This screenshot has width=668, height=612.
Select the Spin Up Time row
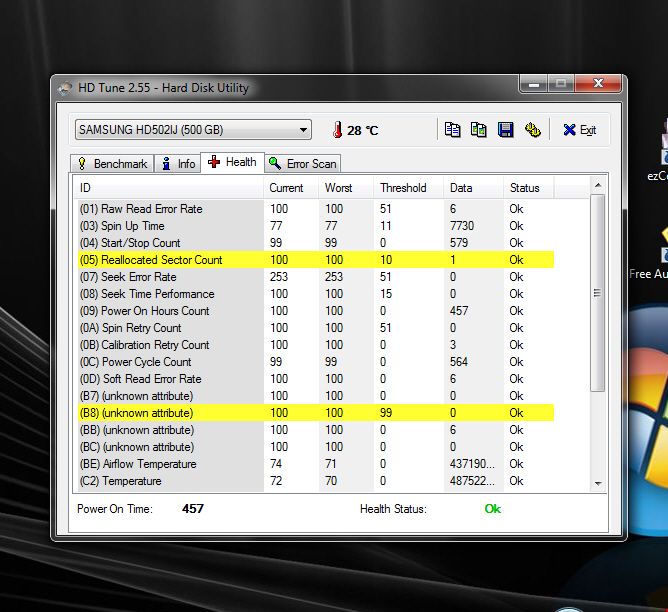tap(316, 226)
